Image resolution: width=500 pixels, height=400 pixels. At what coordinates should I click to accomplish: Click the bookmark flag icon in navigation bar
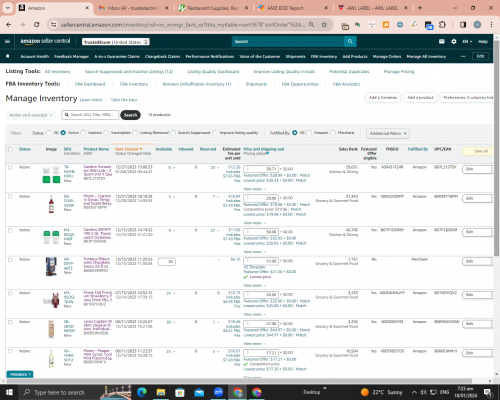point(8,56)
